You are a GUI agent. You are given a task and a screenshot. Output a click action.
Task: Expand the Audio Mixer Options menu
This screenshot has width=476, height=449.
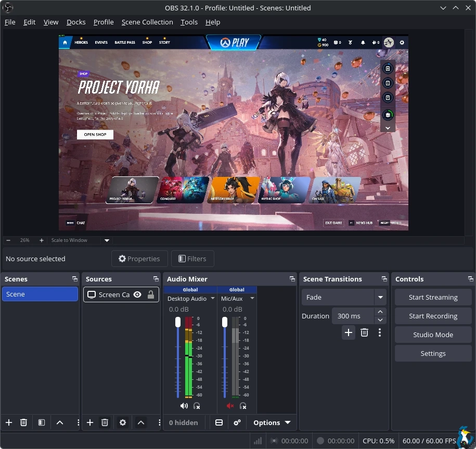tap(272, 422)
